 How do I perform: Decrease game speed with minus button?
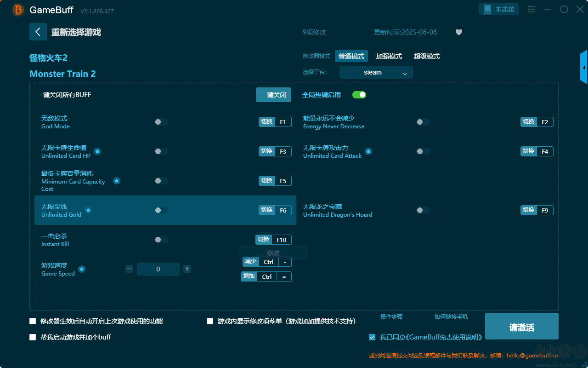tap(129, 269)
